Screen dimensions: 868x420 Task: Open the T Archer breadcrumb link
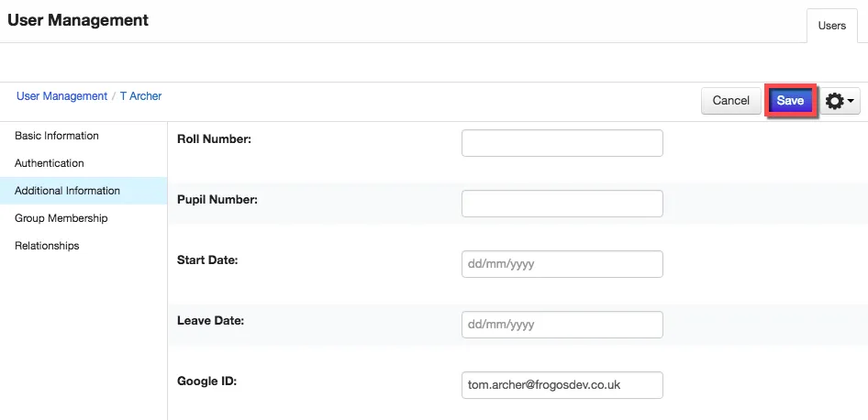tap(140, 96)
